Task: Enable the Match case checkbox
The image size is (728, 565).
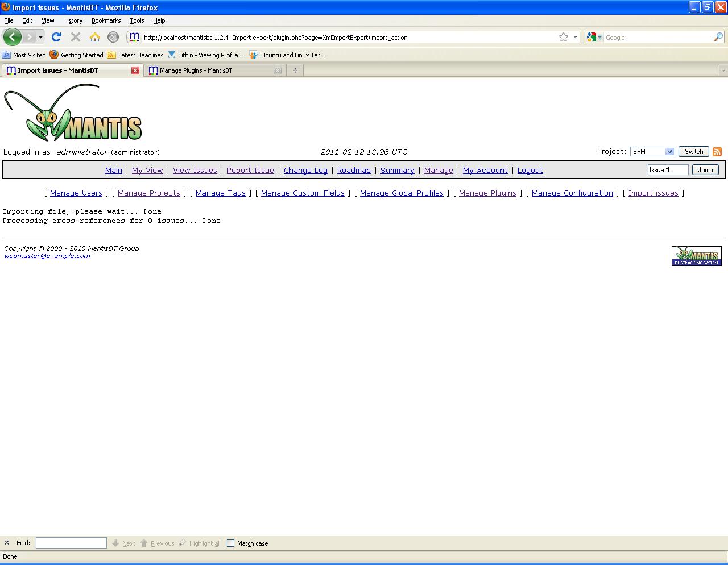Action: [x=231, y=543]
